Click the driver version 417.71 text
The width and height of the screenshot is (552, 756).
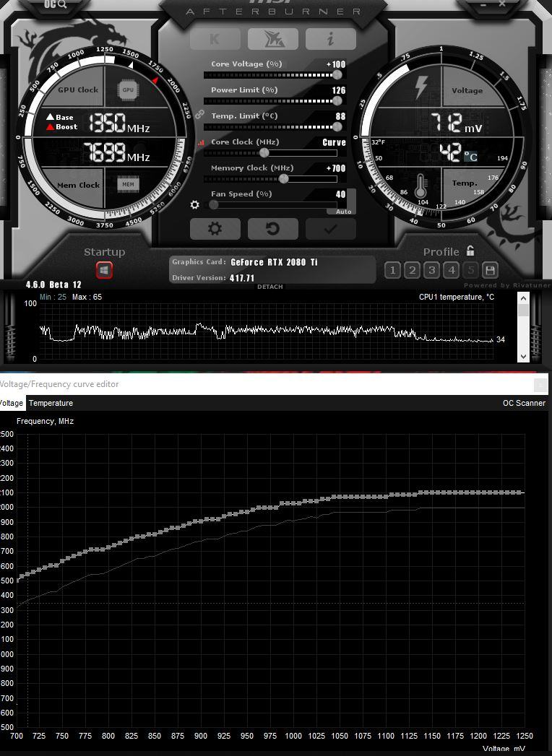pos(242,278)
